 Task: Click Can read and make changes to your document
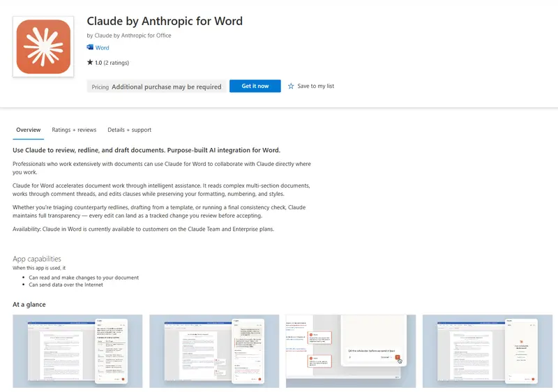84,278
